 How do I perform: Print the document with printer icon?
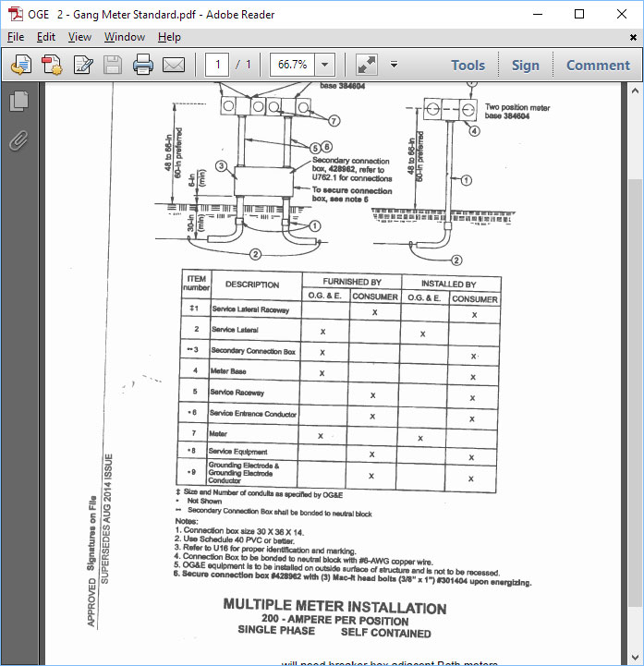point(143,65)
